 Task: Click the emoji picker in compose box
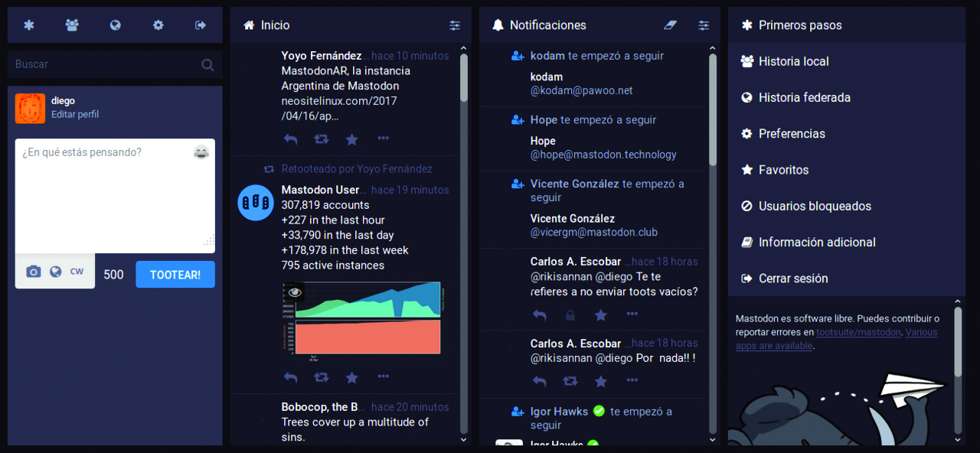[x=201, y=152]
